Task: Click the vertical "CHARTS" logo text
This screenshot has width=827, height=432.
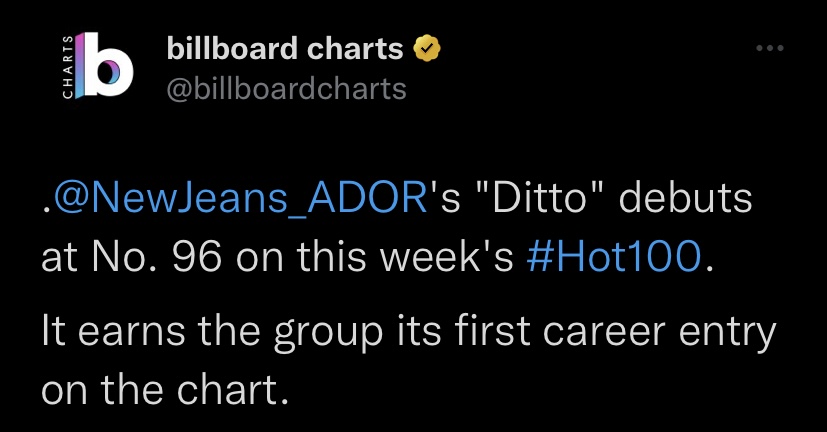Action: (67, 67)
